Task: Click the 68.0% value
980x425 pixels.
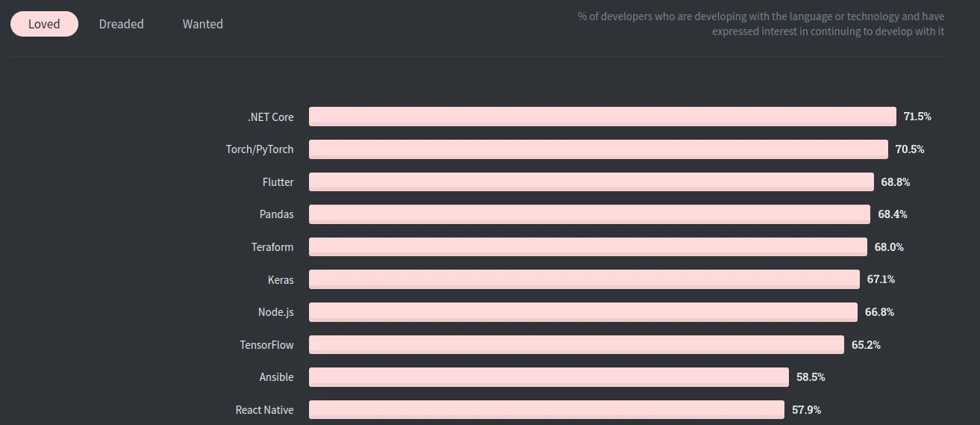Action: (x=889, y=247)
